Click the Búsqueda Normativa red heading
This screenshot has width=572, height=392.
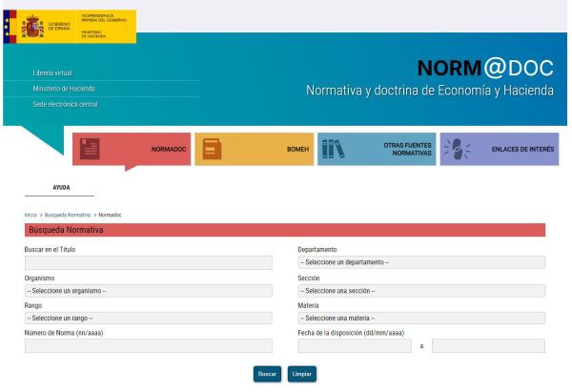point(285,230)
